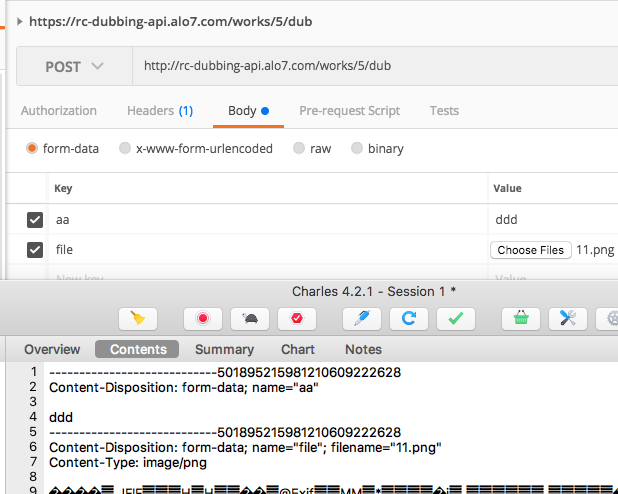Select the raw body radio button
Viewport: 618px width, 494px height.
pos(299,148)
